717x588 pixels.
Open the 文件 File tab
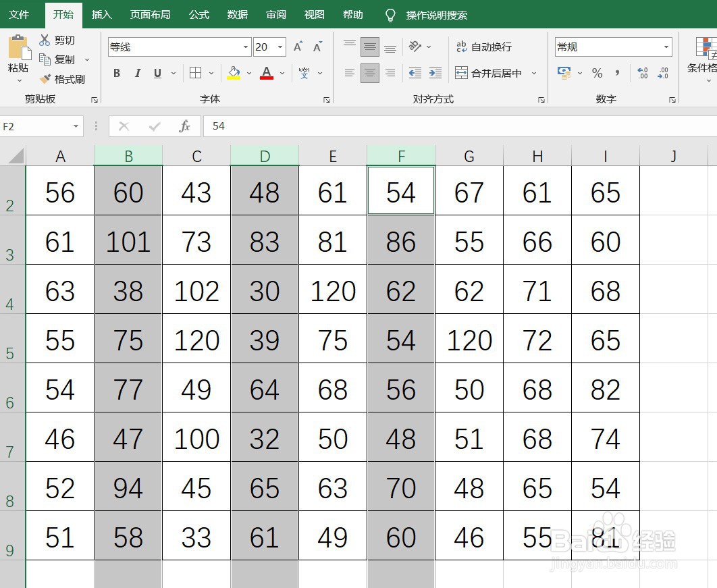[x=19, y=15]
